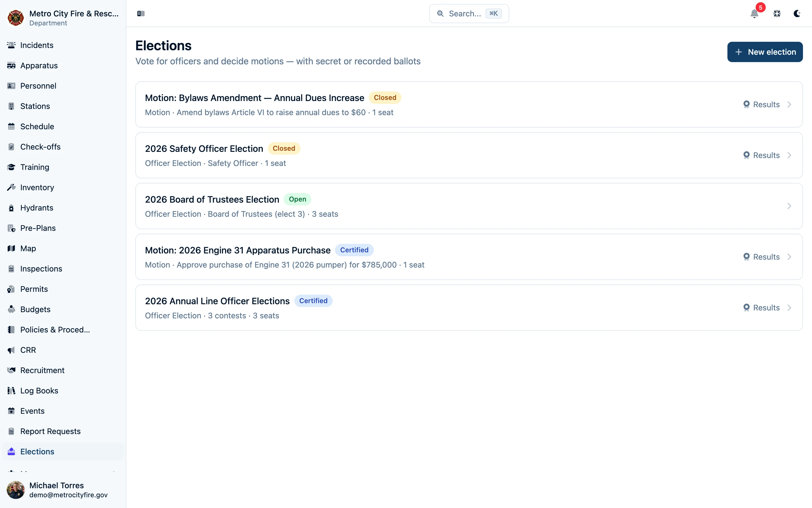Click the Hydrants icon in sidebar

11,208
